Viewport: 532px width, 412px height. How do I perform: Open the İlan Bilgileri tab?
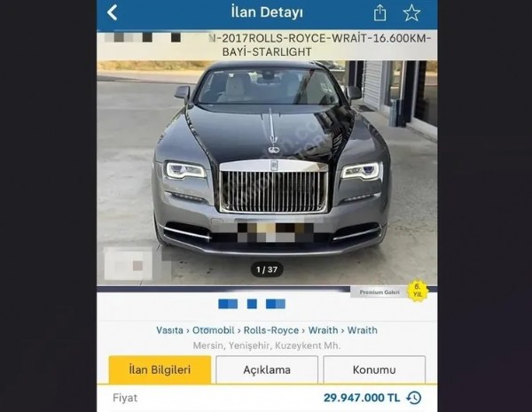point(160,369)
